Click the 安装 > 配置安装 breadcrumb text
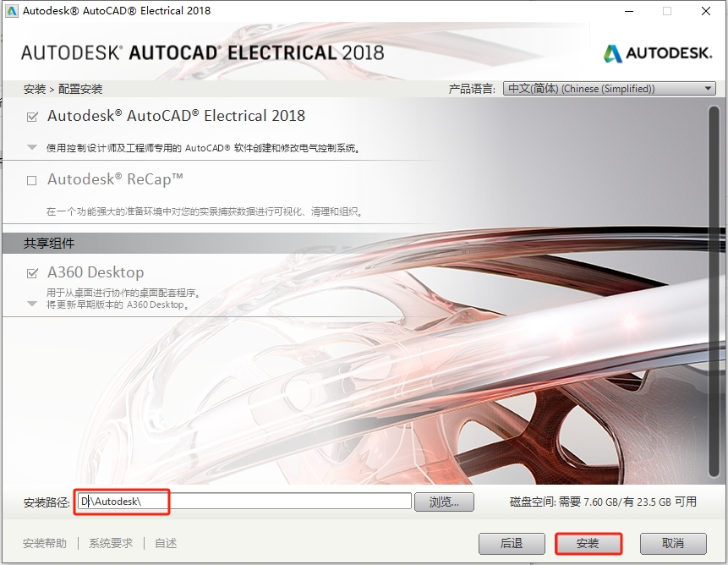Screen dimensions: 728x565 point(63,89)
